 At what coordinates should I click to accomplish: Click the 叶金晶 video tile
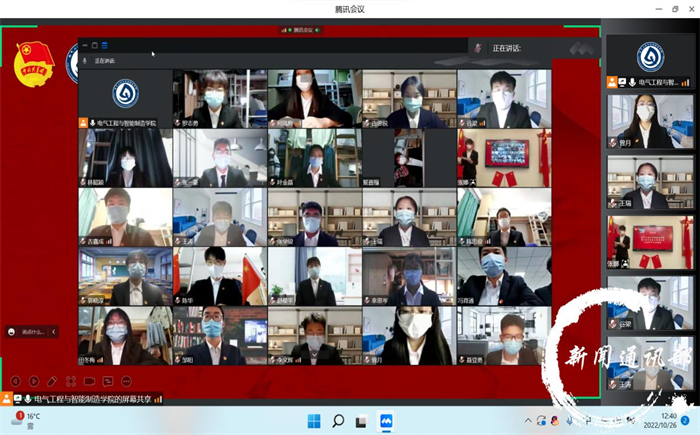point(315,158)
